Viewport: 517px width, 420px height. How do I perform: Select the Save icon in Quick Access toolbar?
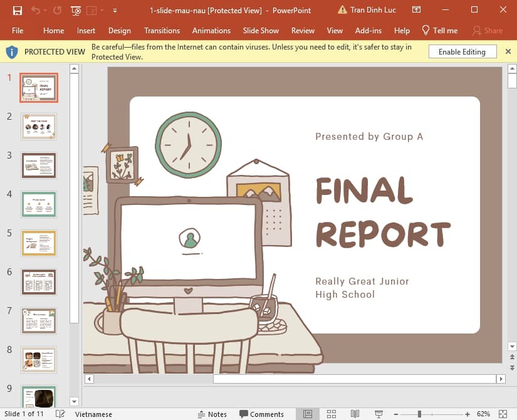coord(18,10)
